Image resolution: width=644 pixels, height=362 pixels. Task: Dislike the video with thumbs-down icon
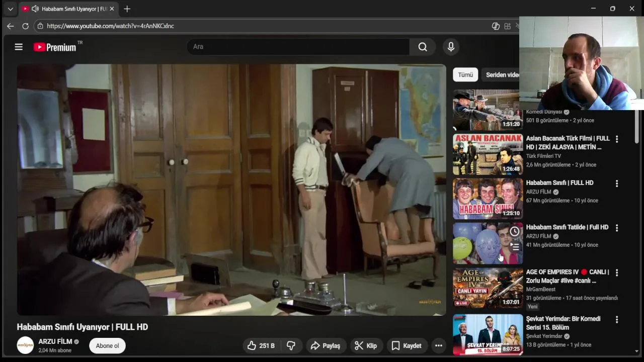[x=291, y=345]
